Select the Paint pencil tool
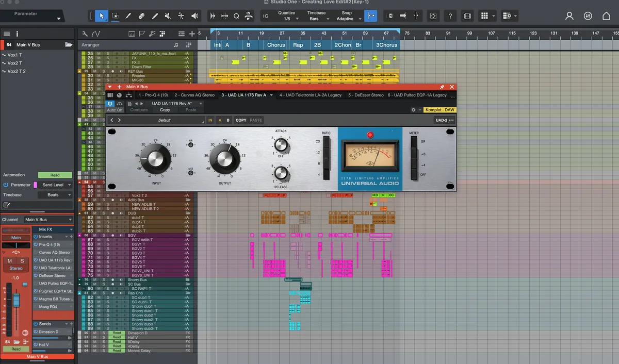The image size is (619, 364). point(155,16)
